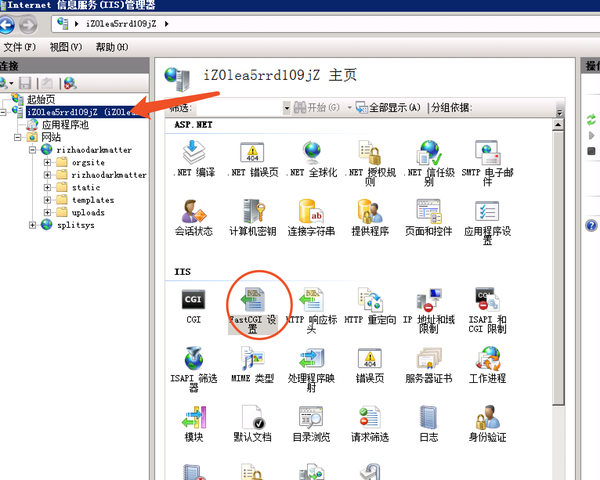This screenshot has height=480, width=600.
Task: Open the MIME 类型 feature
Action: click(253, 365)
